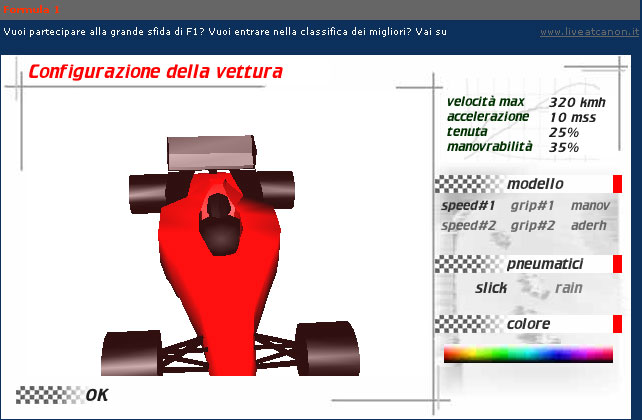Select the grip#2 car model
This screenshot has width=642, height=420.
click(x=532, y=225)
